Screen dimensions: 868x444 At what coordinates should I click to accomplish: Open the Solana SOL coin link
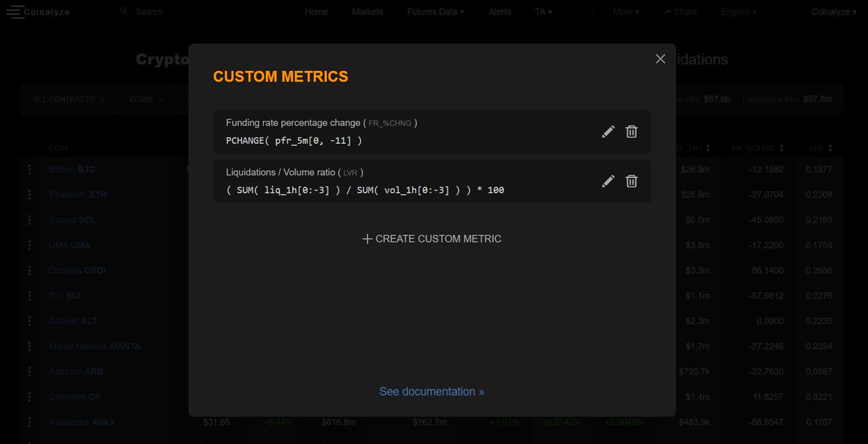[x=72, y=220]
